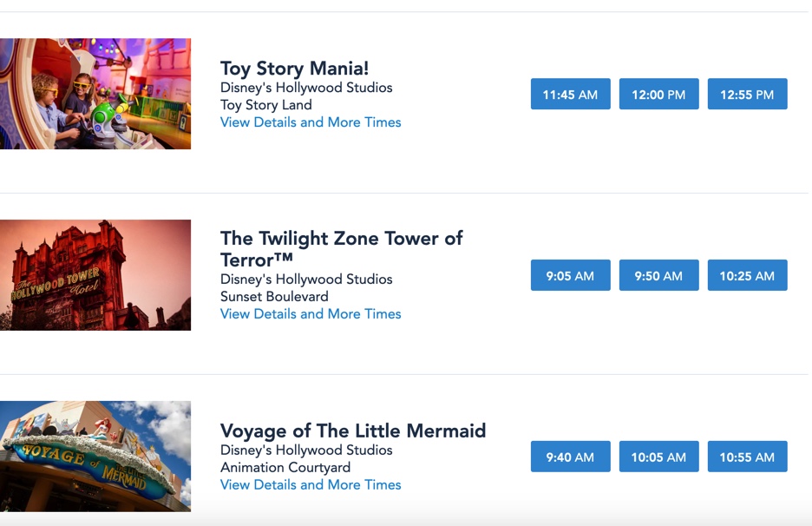Click the Voyage of Little Mermaid thumbnail

[95, 456]
